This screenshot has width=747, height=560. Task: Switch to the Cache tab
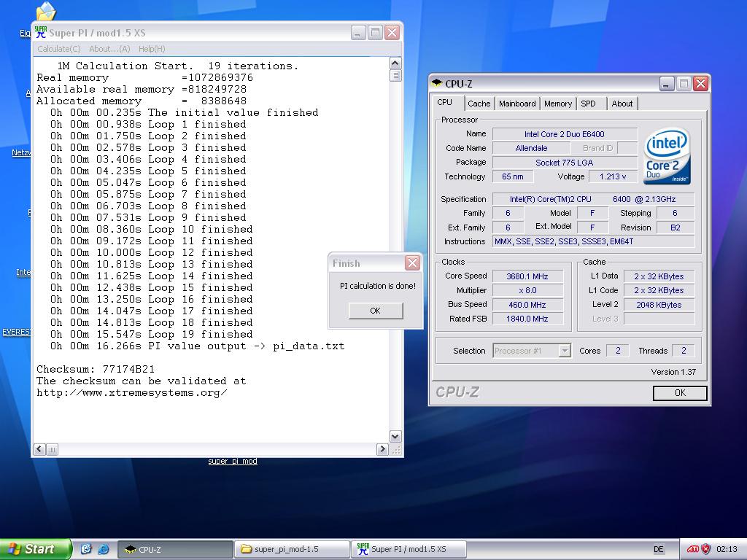479,104
